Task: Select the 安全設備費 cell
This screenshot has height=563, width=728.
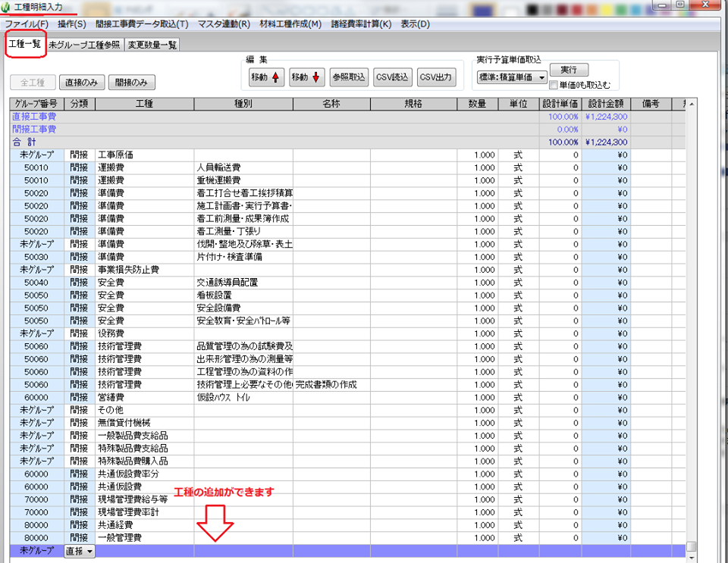Action: [243, 308]
